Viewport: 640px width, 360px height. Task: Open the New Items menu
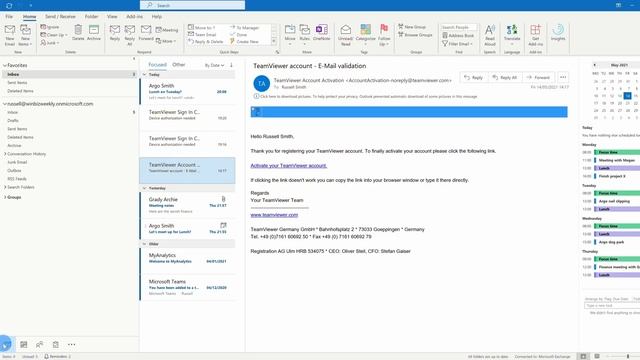(x=25, y=36)
